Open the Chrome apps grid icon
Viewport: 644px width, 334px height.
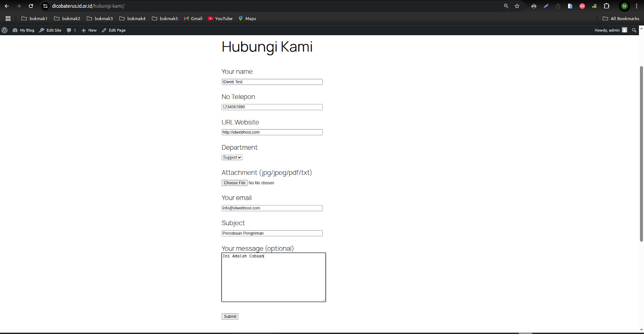tap(8, 19)
